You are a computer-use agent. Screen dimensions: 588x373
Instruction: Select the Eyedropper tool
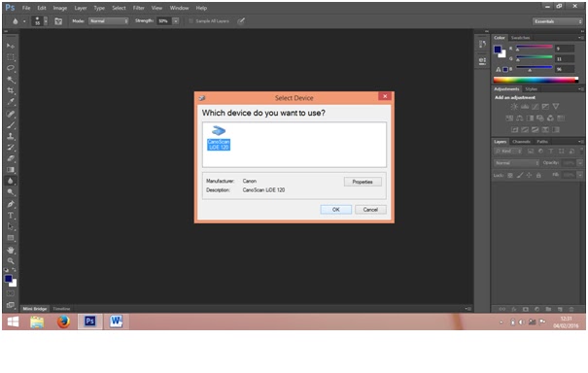pyautogui.click(x=11, y=102)
